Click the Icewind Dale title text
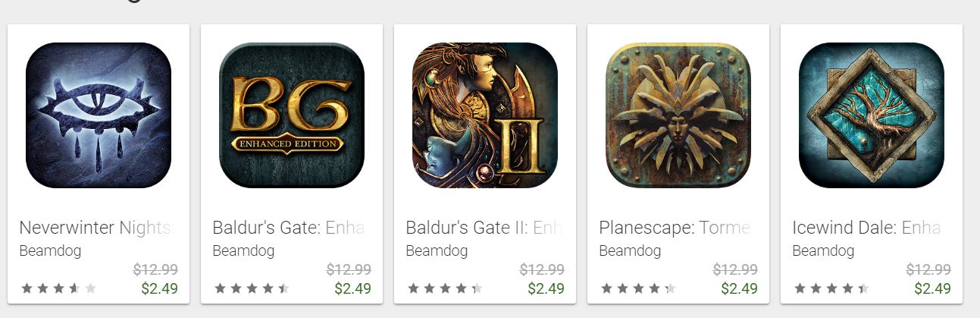Image resolution: width=980 pixels, height=318 pixels. point(866,228)
